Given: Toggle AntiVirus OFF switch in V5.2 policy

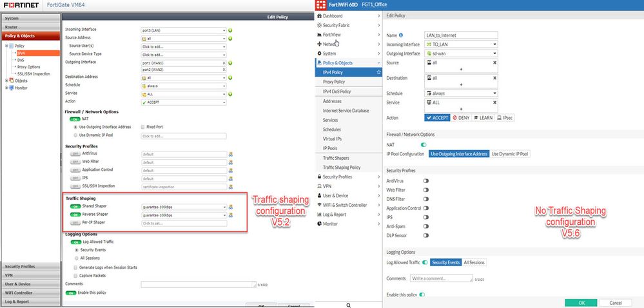Looking at the screenshot, I should tap(75, 153).
